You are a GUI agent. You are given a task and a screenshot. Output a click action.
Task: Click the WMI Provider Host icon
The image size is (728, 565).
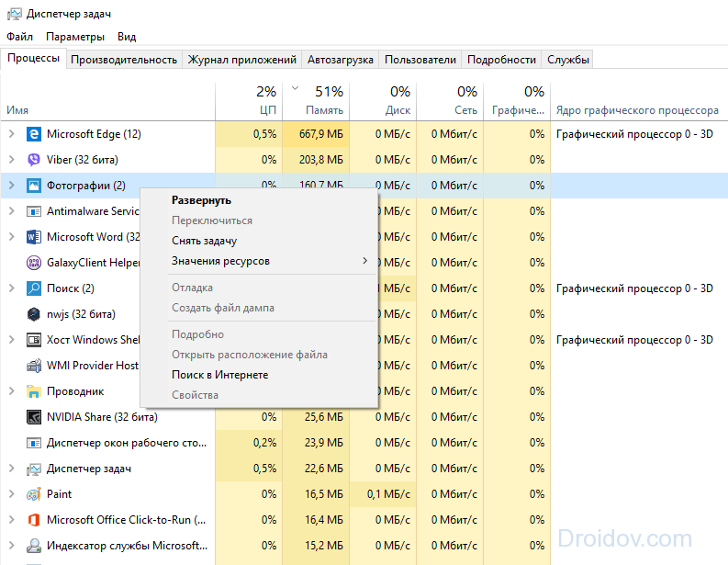[33, 366]
